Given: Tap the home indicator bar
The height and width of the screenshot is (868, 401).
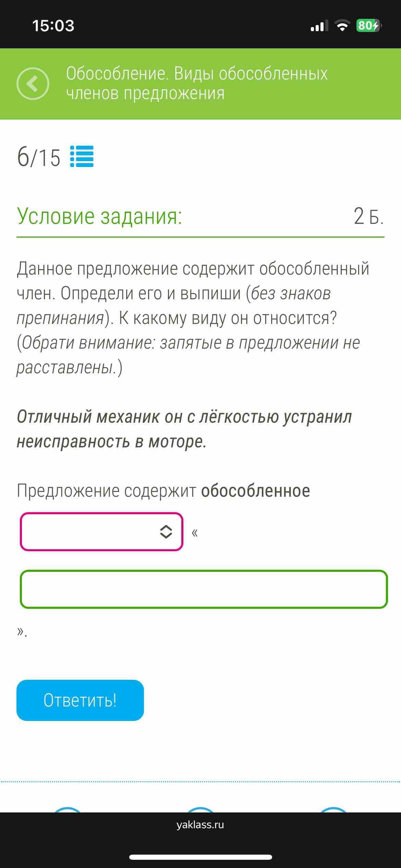Looking at the screenshot, I should (200, 857).
